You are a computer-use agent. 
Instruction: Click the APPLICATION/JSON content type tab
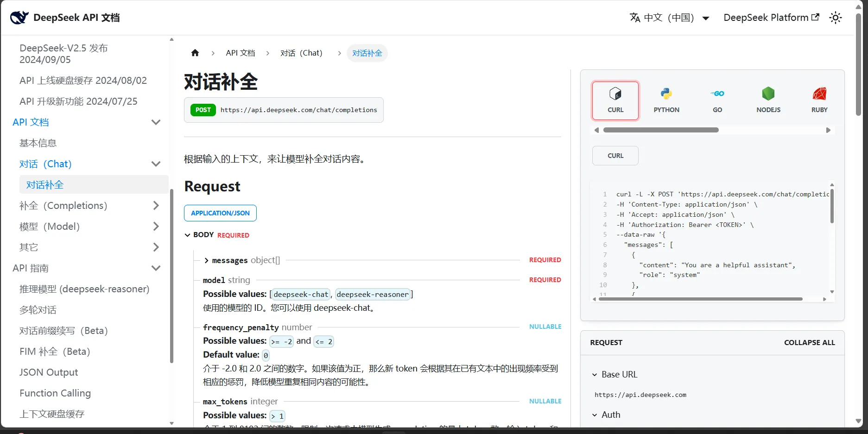(220, 213)
